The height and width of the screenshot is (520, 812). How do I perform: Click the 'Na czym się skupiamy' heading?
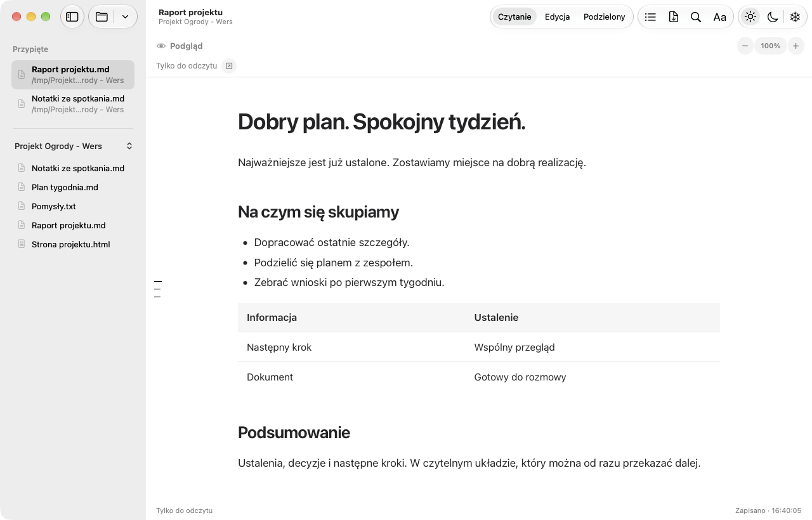tap(318, 212)
